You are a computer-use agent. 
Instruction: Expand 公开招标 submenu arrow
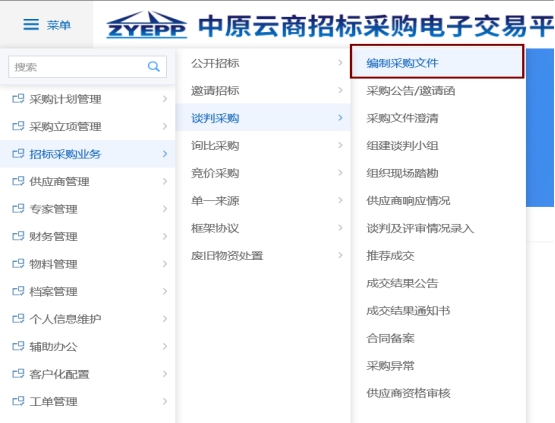[340, 63]
